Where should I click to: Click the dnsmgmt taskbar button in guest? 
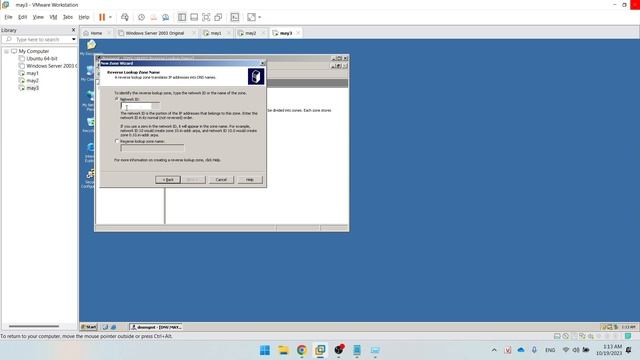[x=156, y=327]
